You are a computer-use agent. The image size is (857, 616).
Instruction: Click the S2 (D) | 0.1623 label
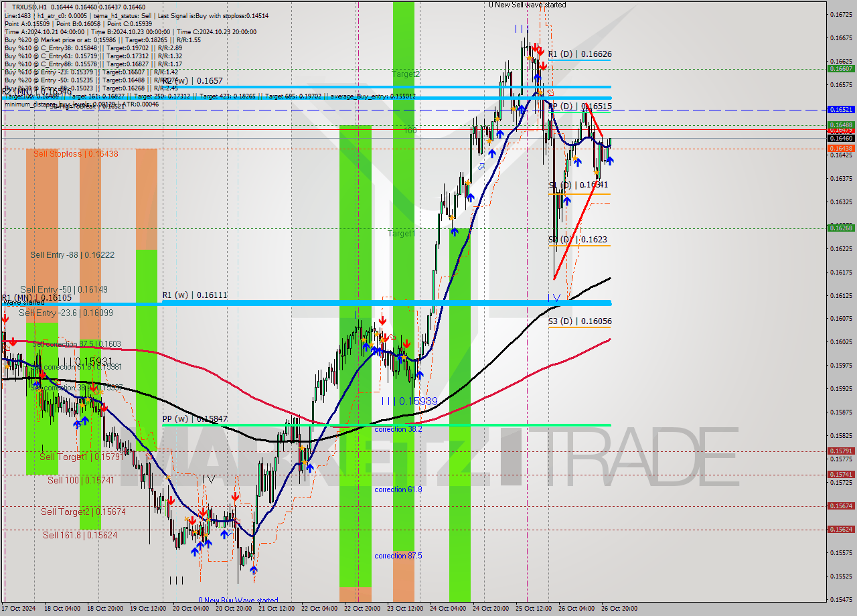click(578, 239)
